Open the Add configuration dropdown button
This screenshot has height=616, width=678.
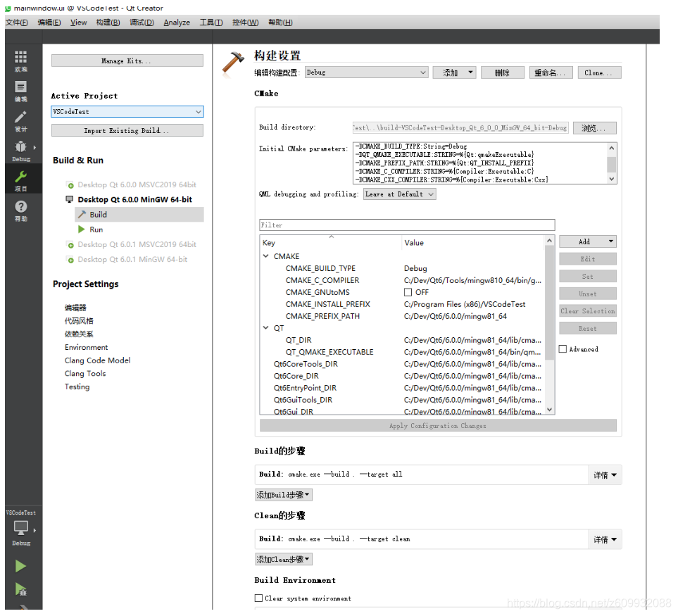point(454,73)
